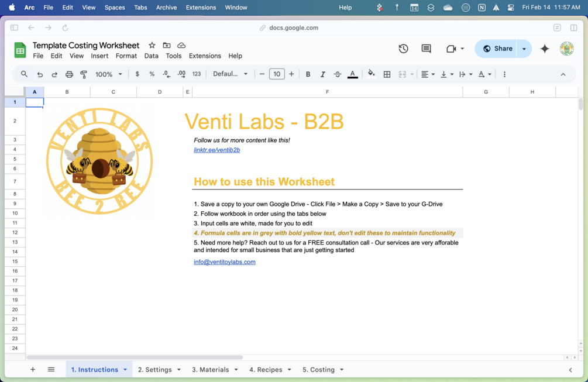Print the spreadsheet
This screenshot has height=382, width=588.
point(69,74)
